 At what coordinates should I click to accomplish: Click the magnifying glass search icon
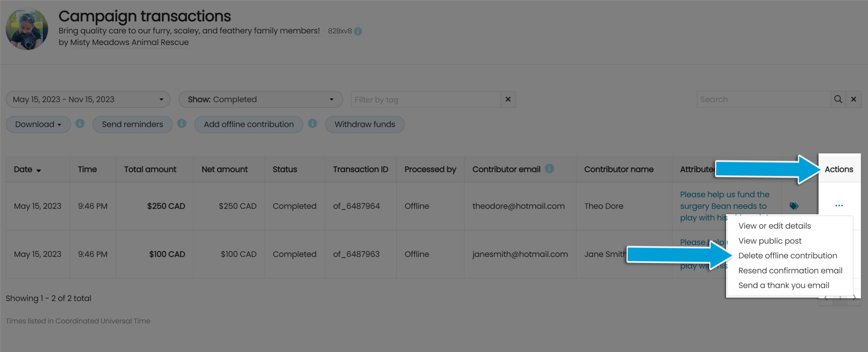(838, 99)
